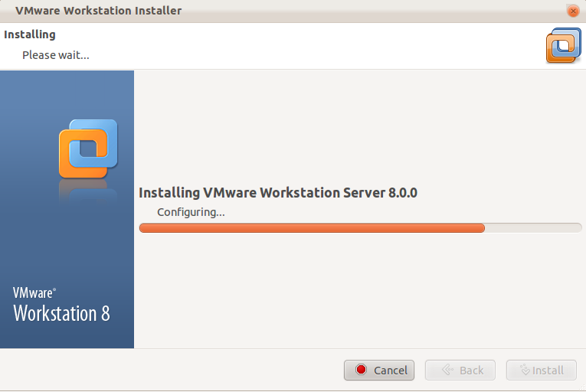Click the disabled Back button
Viewport: 586px width, 392px height.
460,370
